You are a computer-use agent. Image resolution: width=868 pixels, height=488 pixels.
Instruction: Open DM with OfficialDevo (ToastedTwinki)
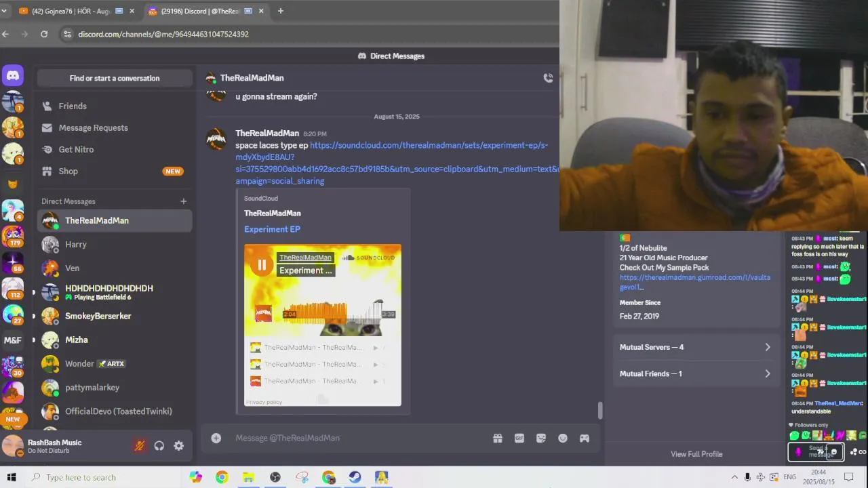point(114,411)
